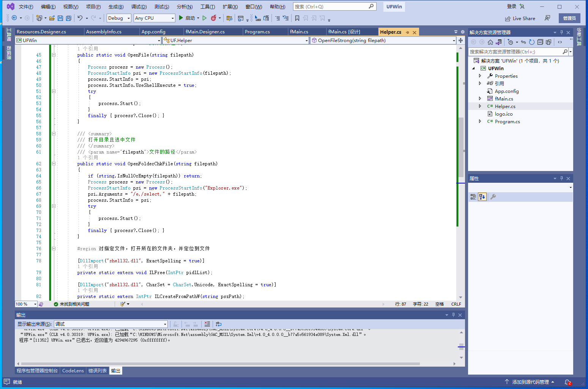Toggle auto-hide pin on Solution Explorer panel
Viewport: 588px width, 389px height.
[561, 32]
